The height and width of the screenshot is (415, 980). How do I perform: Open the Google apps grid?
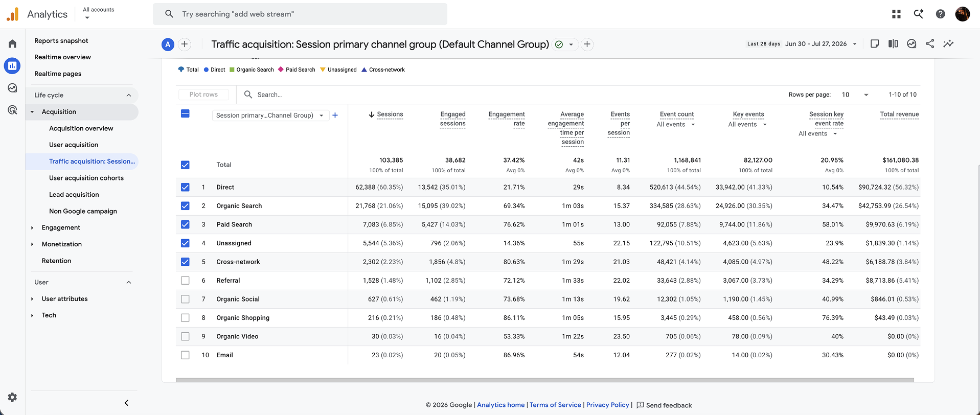(x=896, y=14)
